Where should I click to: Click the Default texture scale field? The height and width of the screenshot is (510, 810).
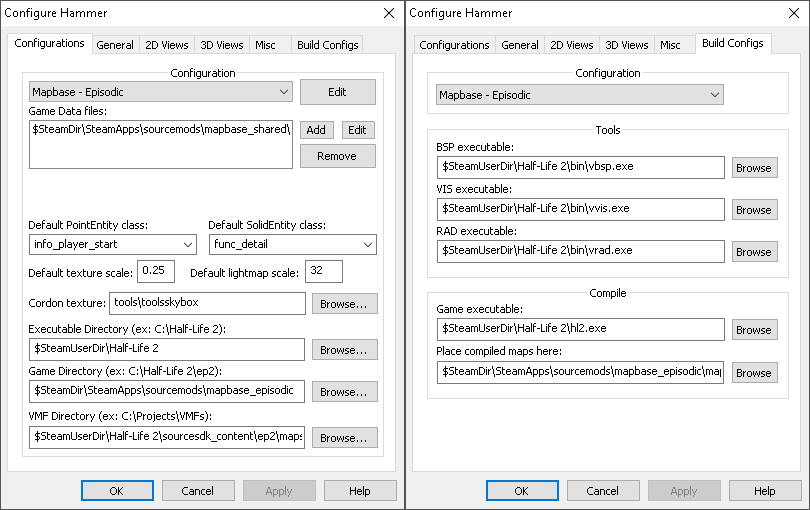pyautogui.click(x=157, y=271)
